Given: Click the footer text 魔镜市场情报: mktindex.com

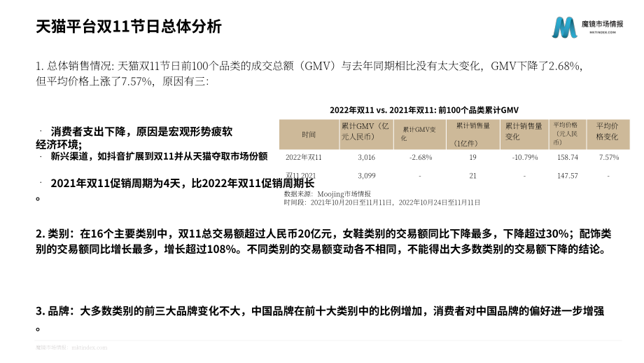Looking at the screenshot, I should click(x=71, y=348).
